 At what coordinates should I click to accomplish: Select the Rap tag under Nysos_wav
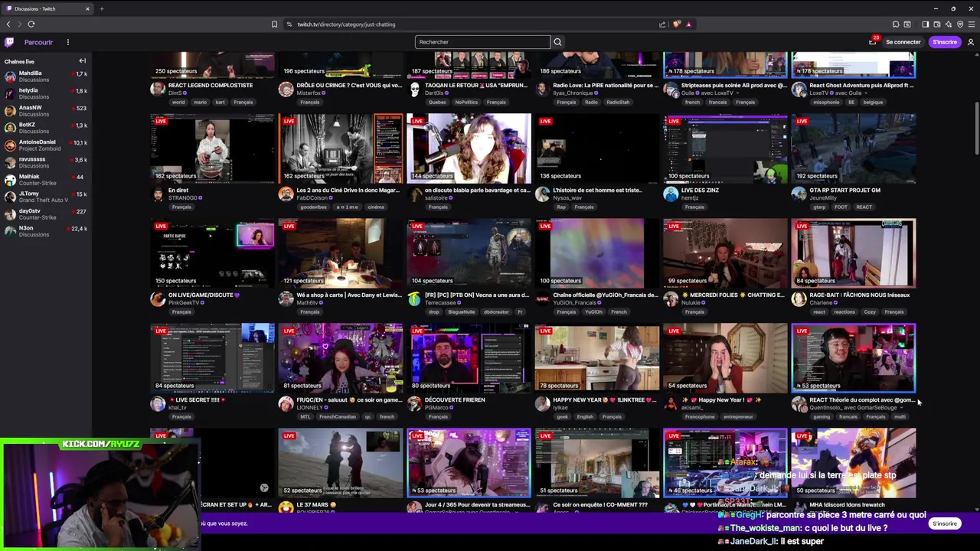pyautogui.click(x=561, y=207)
